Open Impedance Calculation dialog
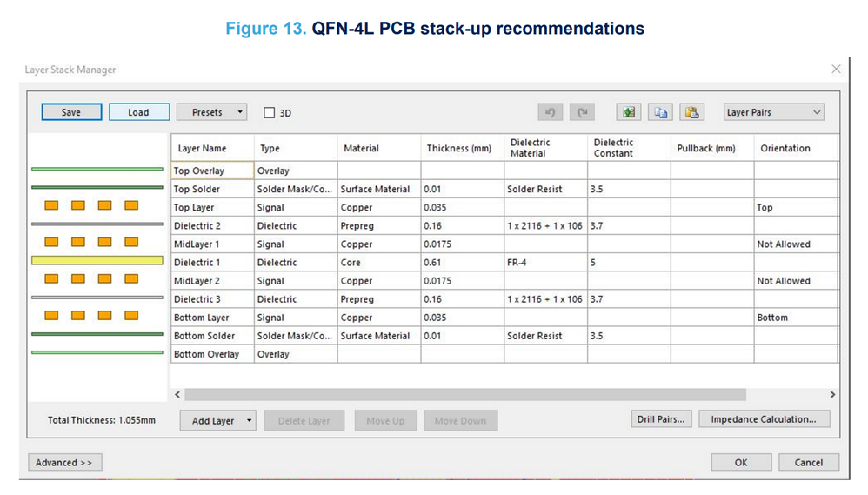The height and width of the screenshot is (495, 868). click(764, 419)
